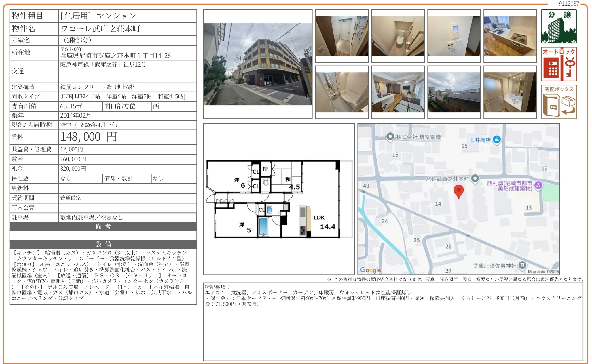This screenshot has height=364, width=592.
Task: Click the 武庫庄須佐男神社 shrine marker icon
Action: 522,265
